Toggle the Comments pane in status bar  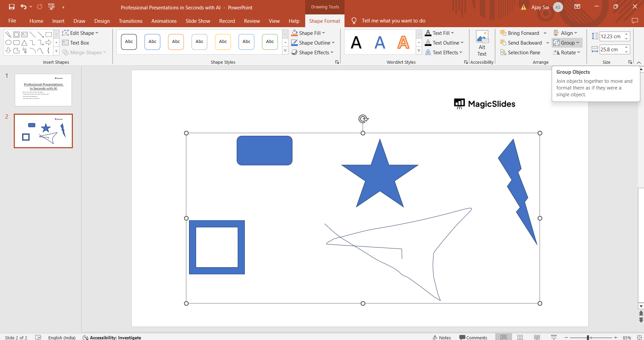pyautogui.click(x=473, y=337)
